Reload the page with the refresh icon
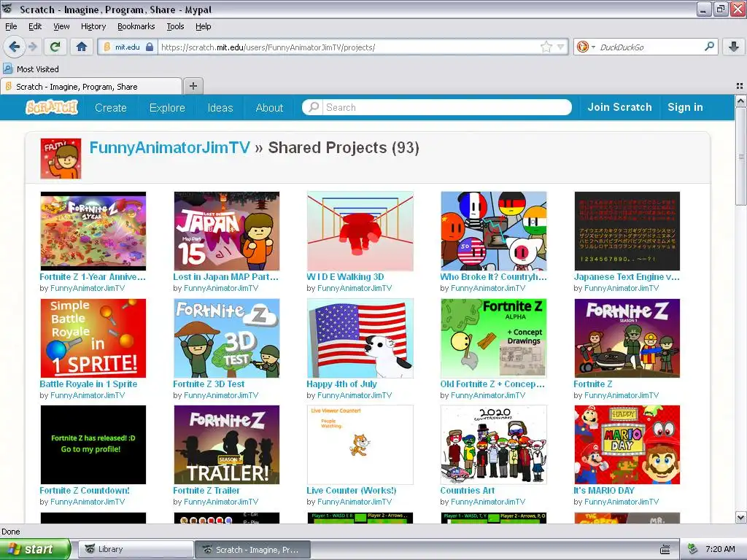Screen dimensions: 747x560 55,47
